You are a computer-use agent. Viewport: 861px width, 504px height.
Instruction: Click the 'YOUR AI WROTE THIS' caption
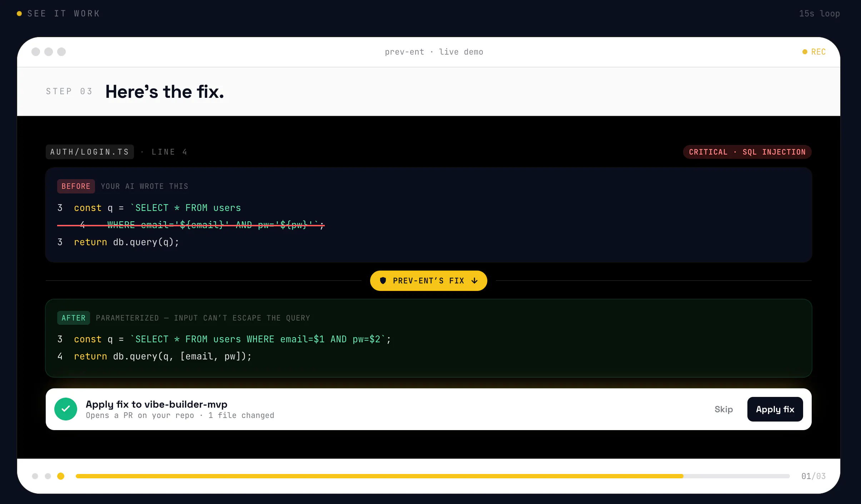coord(144,186)
